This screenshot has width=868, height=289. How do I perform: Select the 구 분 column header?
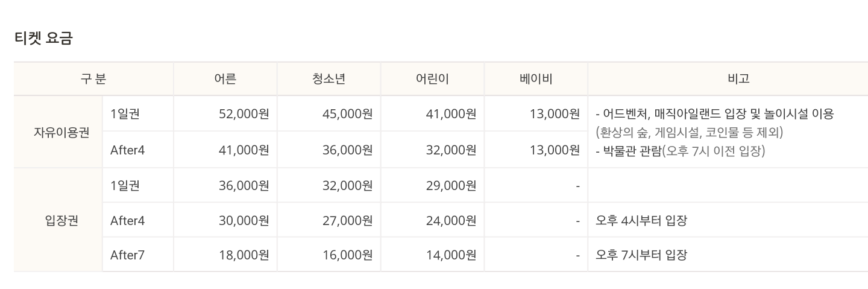point(93,78)
